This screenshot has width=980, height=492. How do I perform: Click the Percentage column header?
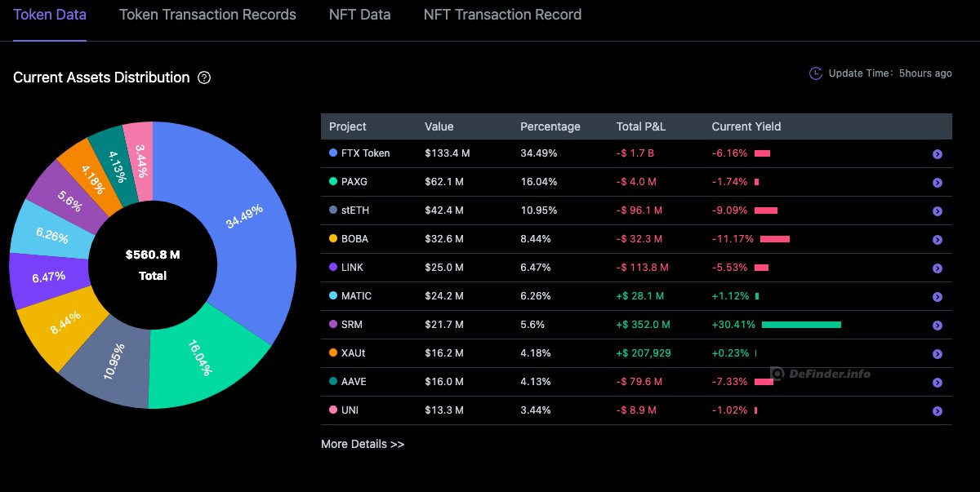(550, 126)
